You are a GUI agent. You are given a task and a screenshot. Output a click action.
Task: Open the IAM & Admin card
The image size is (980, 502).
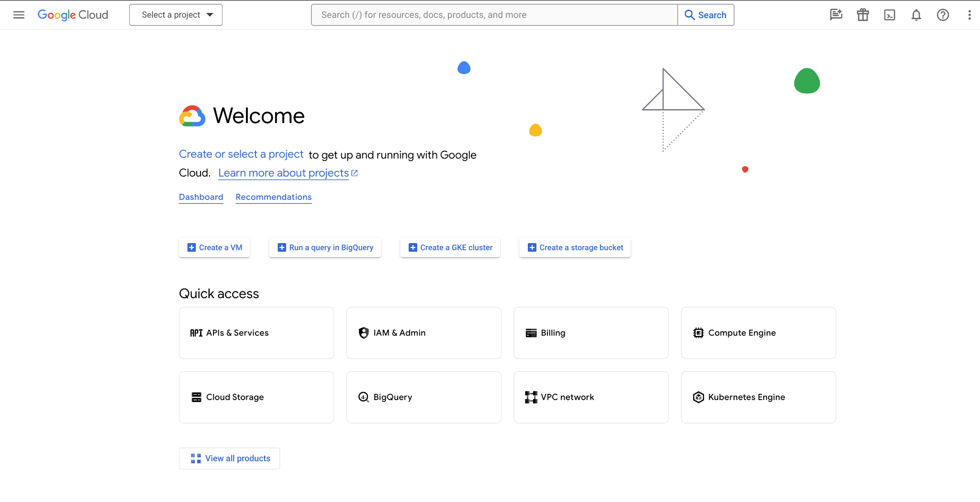coord(424,333)
